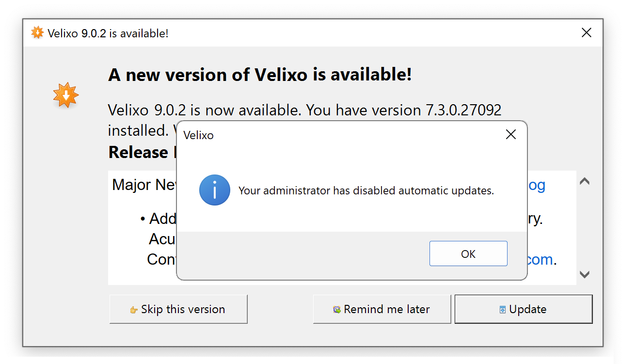
Task: Click the 'Major New' release notes text
Action: click(x=144, y=185)
